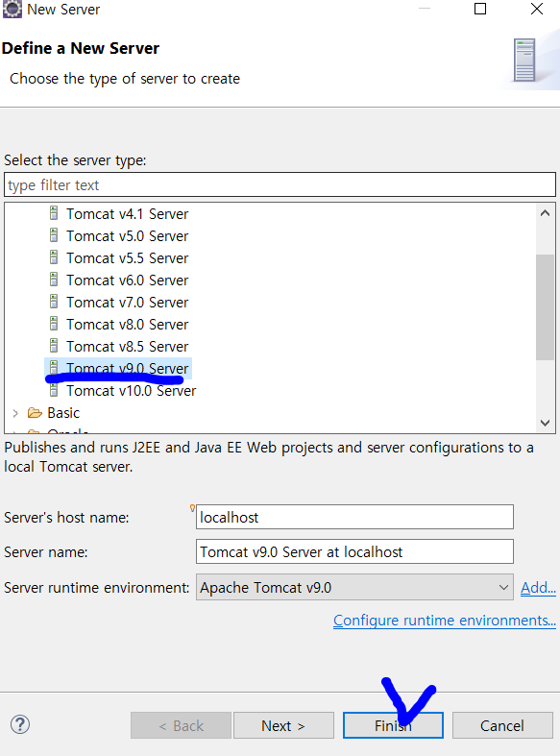Screen dimensions: 560x756
Task: Select Tomcat v4.1 Server entry
Action: click(127, 213)
